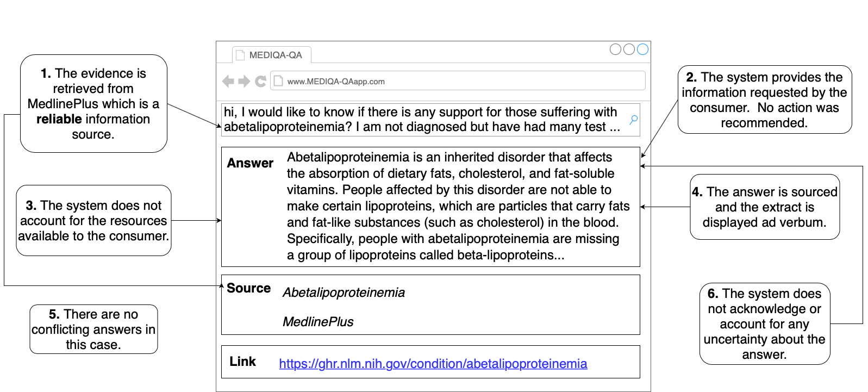Viewport: 868px width, 392px height.
Task: Click the blue-outlined window circle button
Action: [642, 49]
